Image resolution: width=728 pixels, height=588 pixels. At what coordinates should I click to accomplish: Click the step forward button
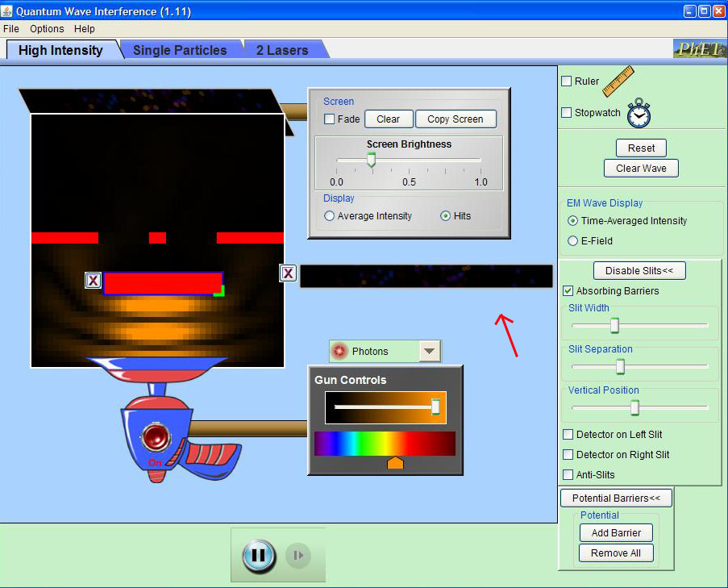coord(297,555)
